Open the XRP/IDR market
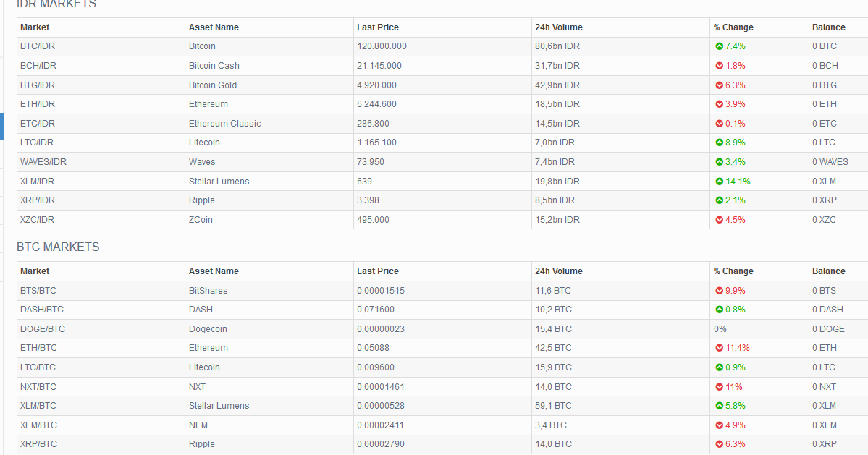The height and width of the screenshot is (455, 868). pos(38,200)
